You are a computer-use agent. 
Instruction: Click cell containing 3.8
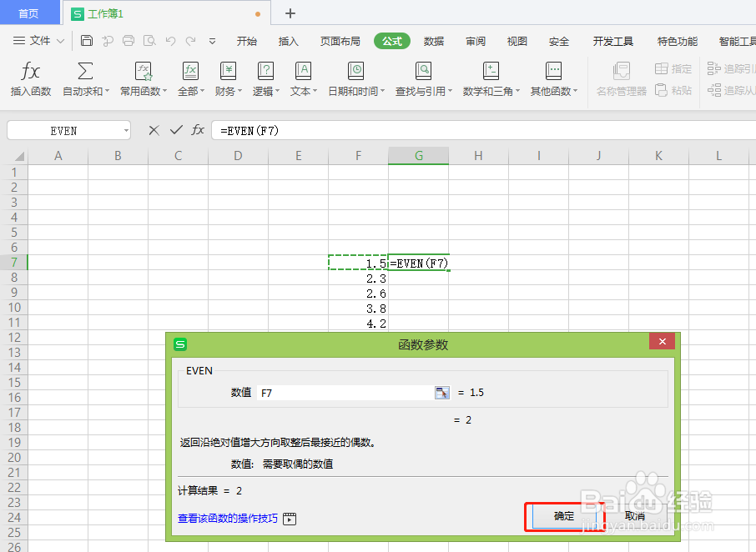coord(358,308)
